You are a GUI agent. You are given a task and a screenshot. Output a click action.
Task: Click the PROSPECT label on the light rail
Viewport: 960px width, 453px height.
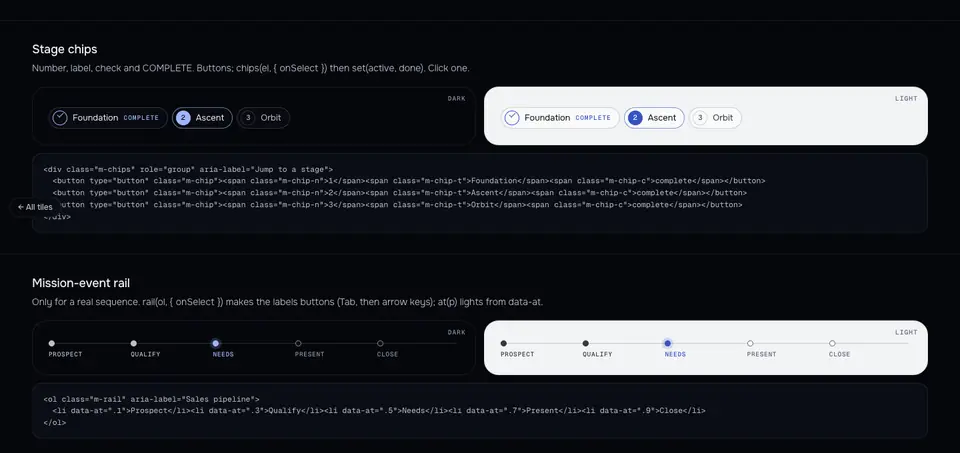click(517, 354)
